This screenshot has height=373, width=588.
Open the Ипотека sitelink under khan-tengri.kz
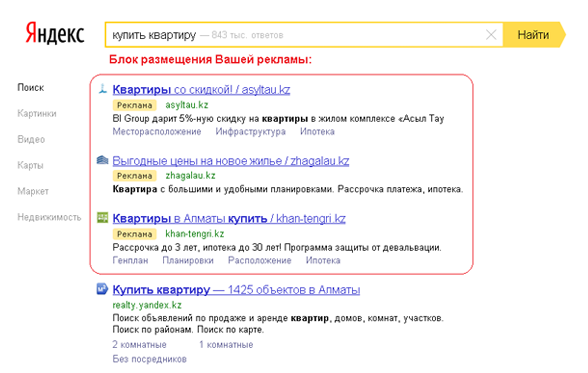pos(323,260)
